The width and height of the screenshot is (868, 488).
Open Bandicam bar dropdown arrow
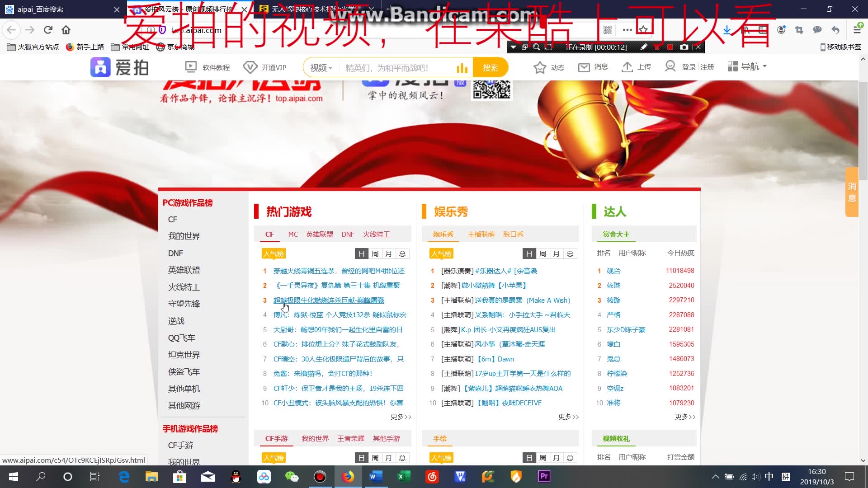pyautogui.click(x=513, y=47)
